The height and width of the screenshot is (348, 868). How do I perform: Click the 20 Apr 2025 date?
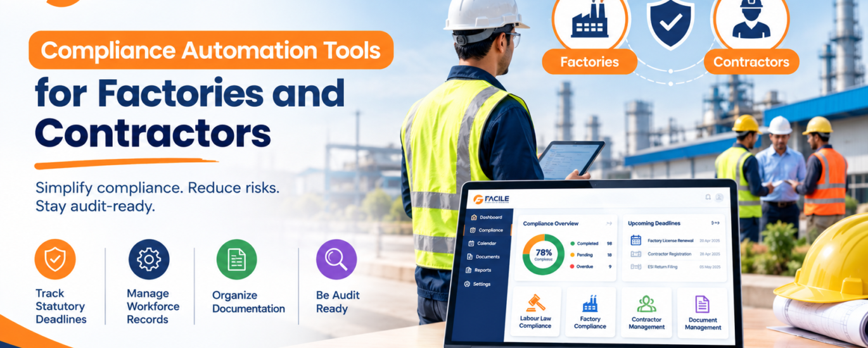pyautogui.click(x=710, y=241)
